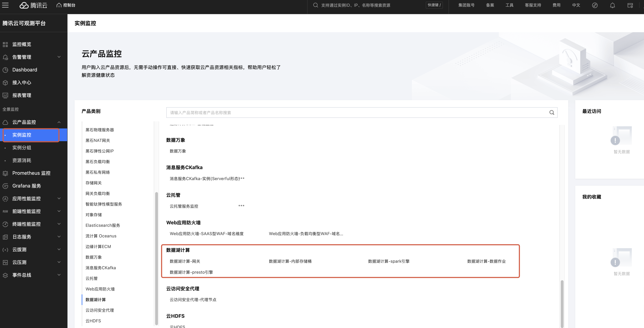Expand the 告警管理 sidebar section
644x328 pixels.
(x=59, y=57)
